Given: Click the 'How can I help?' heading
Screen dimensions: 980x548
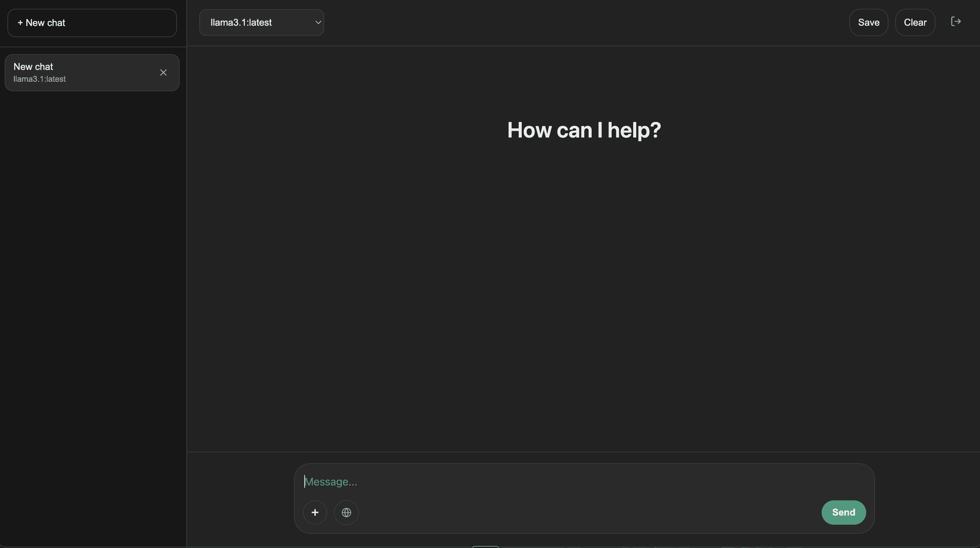Looking at the screenshot, I should tap(584, 130).
